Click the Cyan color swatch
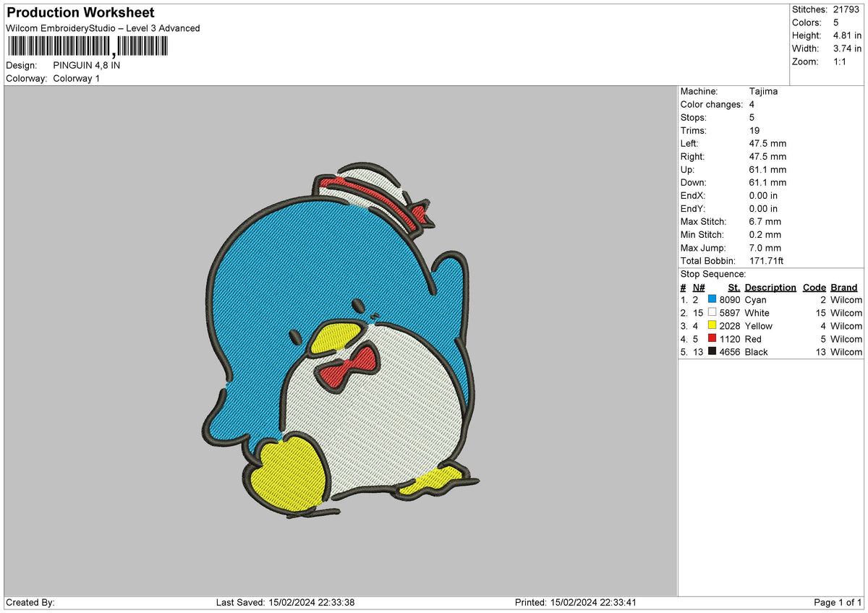 [712, 299]
